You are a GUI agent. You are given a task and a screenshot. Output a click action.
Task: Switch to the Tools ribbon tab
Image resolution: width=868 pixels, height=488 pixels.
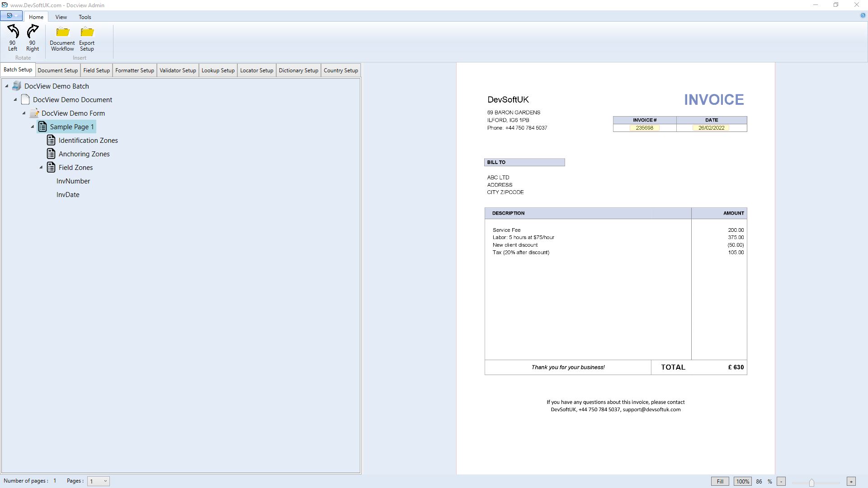[85, 17]
